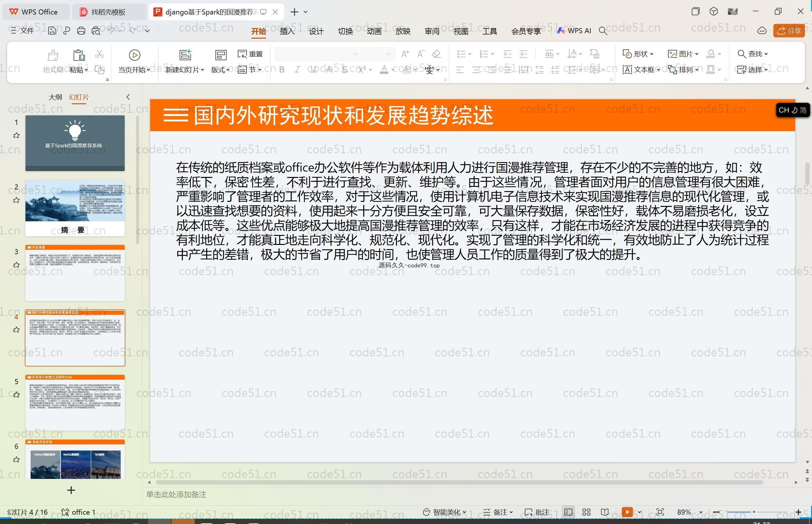
Task: Click the orange slideshow play button in status bar
Action: coord(627,512)
